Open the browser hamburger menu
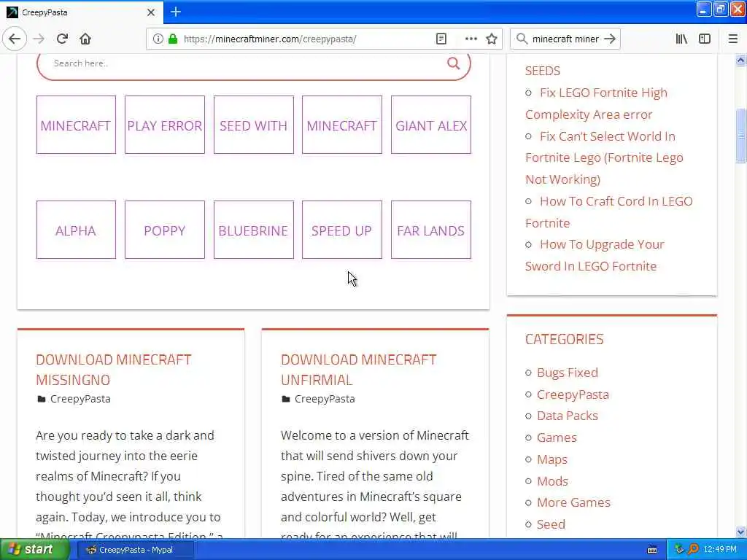The height and width of the screenshot is (560, 747). (733, 39)
